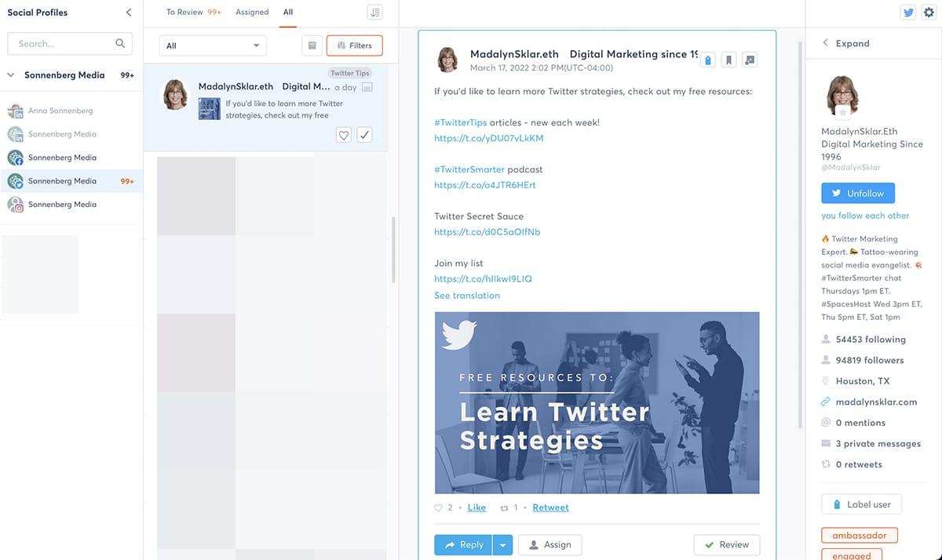Image resolution: width=942 pixels, height=560 pixels.
Task: Open madalynsklar.com website link
Action: 876,402
